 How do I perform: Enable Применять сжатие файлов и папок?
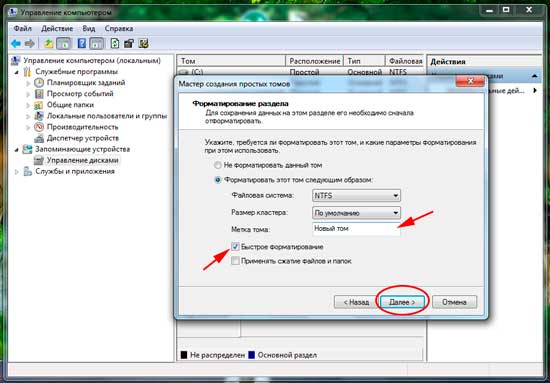point(235,261)
